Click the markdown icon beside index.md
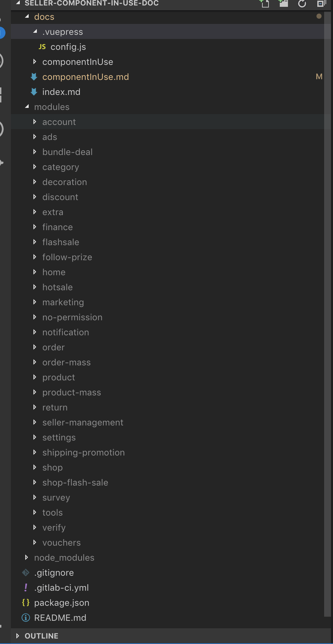The image size is (333, 644). click(34, 92)
